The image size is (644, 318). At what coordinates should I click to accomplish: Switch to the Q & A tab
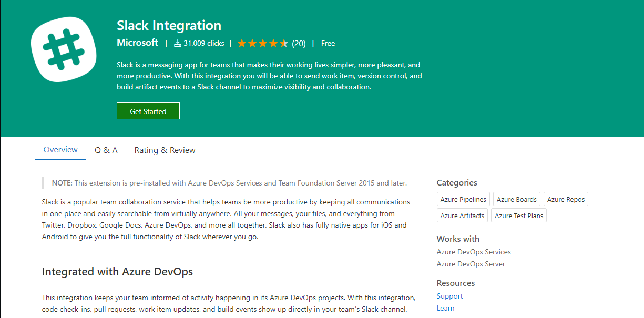click(x=106, y=150)
